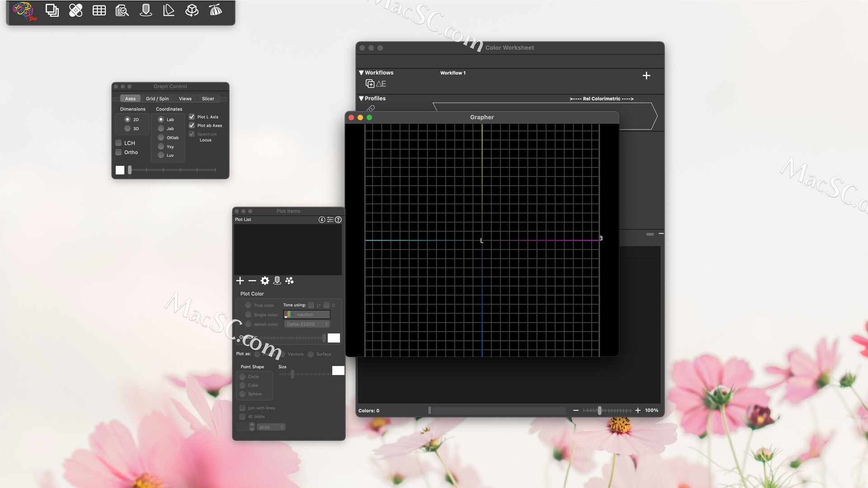Image resolution: width=868 pixels, height=488 pixels.
Task: Collapse the Profiles section triangle
Action: pos(361,99)
